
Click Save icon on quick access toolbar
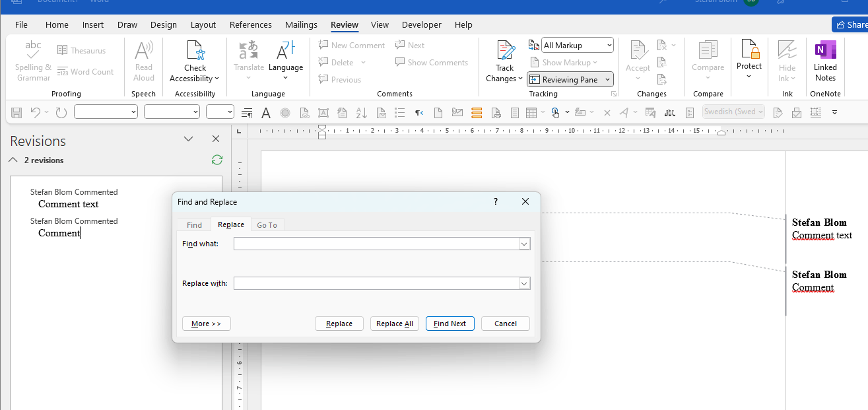17,113
